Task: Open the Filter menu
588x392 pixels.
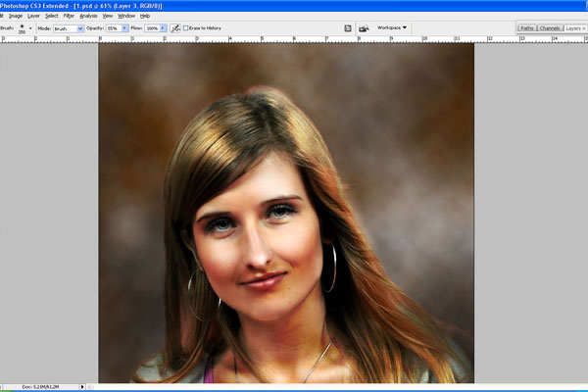Action: coord(70,16)
